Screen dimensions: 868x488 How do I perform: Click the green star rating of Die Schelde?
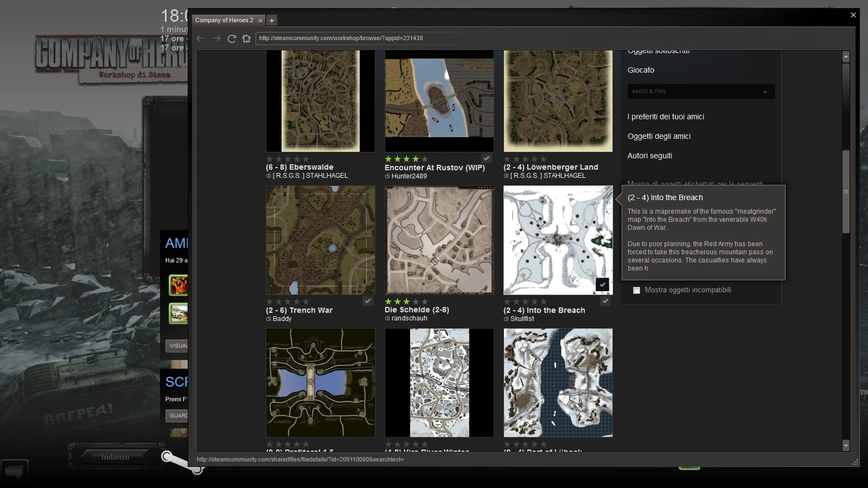coord(406,301)
